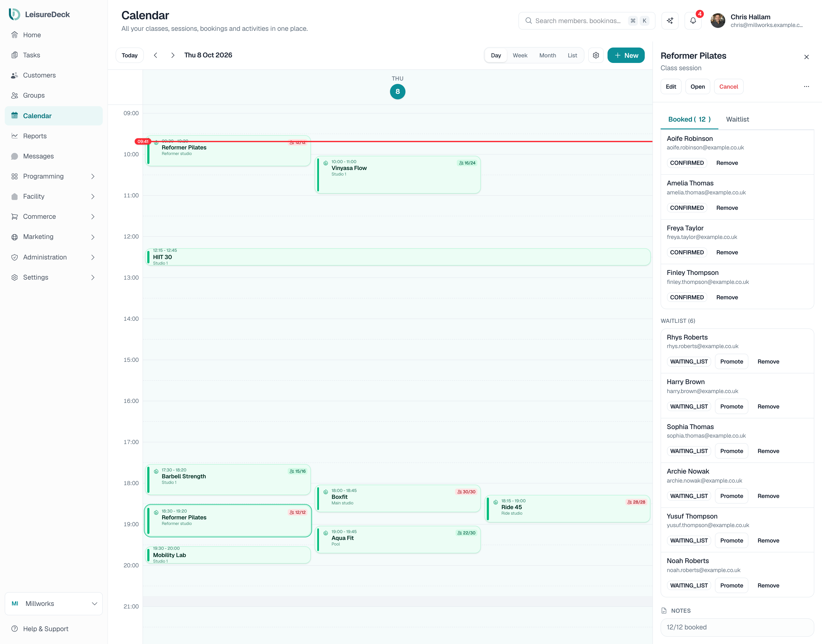Expand the Settings menu
Viewport: 822px width, 644px height.
pyautogui.click(x=54, y=277)
